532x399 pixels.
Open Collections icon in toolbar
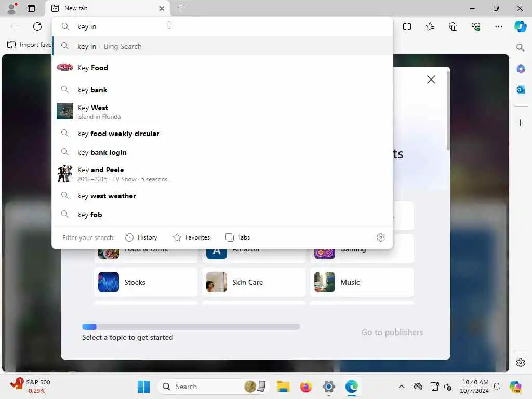click(x=453, y=26)
